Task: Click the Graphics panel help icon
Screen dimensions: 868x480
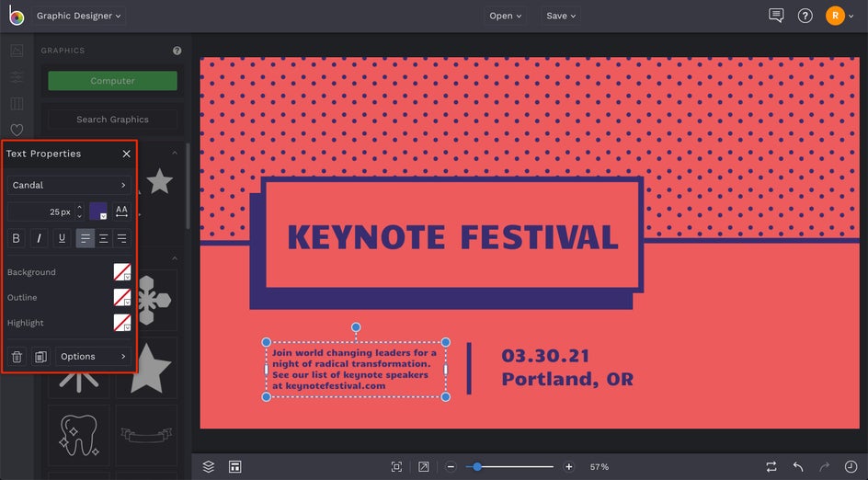Action: pos(177,51)
